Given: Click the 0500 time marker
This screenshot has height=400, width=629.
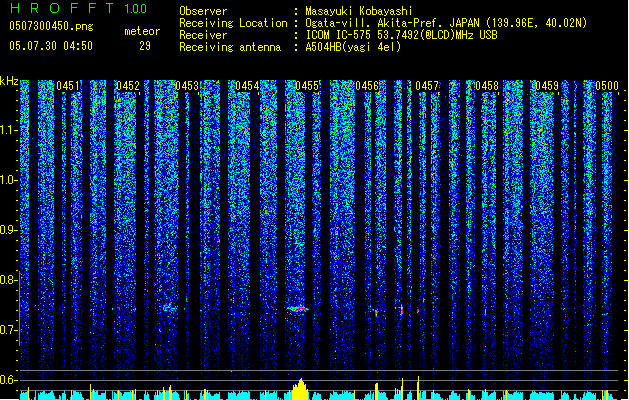Looking at the screenshot, I should coord(607,85).
